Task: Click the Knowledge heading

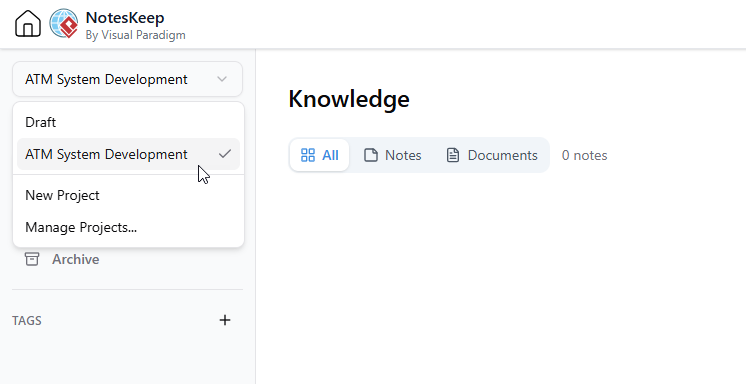Action: (349, 99)
